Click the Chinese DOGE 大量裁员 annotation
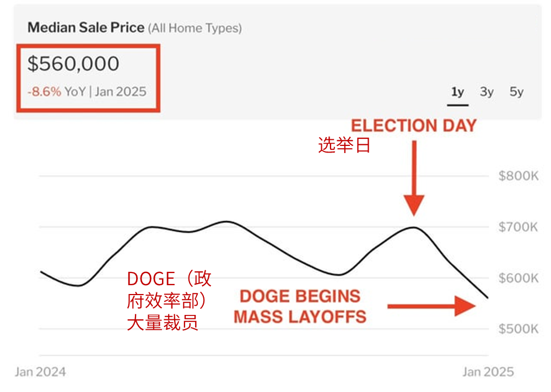Viewport: 551px width, 392px height. pyautogui.click(x=169, y=301)
